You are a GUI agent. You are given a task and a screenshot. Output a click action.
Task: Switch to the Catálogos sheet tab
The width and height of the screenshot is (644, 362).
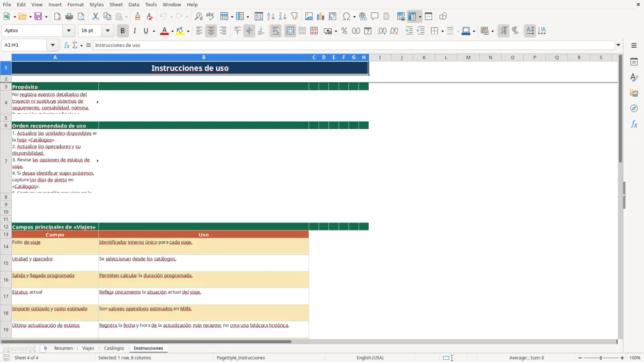pos(114,348)
